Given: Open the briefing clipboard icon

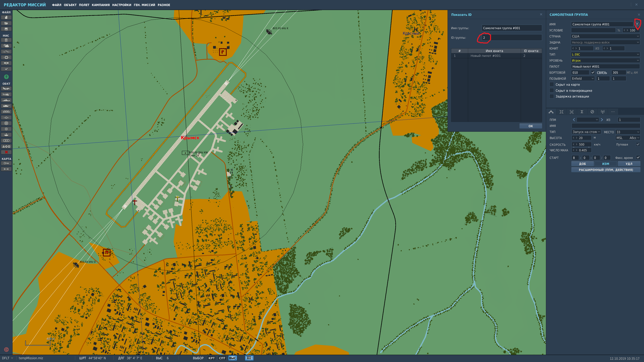Looking at the screenshot, I should [6, 40].
